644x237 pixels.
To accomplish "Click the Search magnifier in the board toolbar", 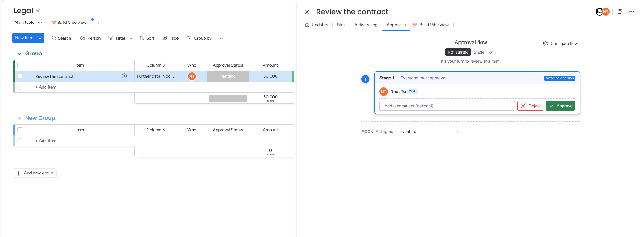I will pos(54,38).
